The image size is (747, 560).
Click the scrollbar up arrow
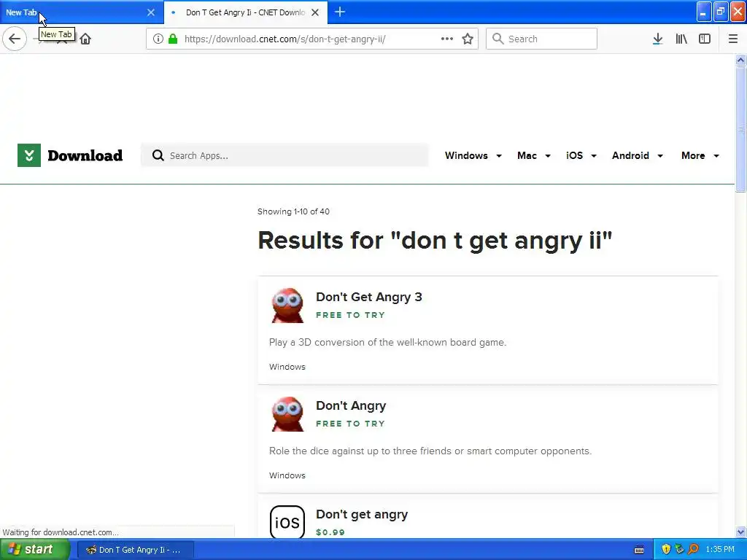coord(740,60)
